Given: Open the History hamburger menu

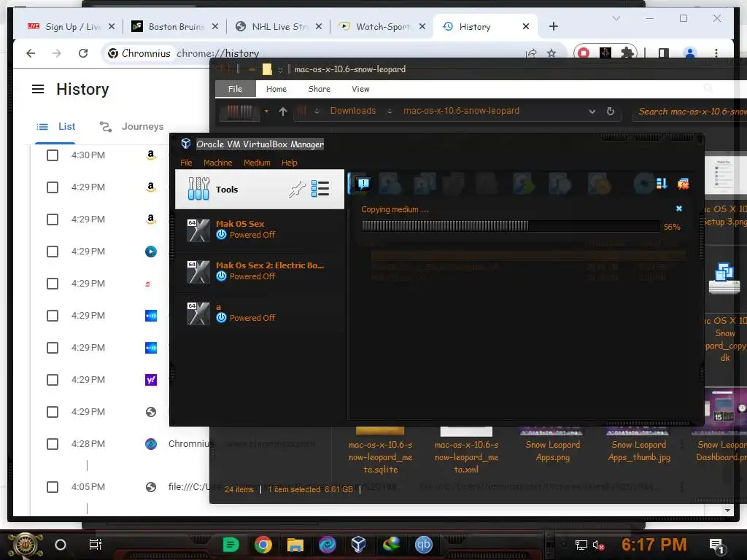Looking at the screenshot, I should point(38,89).
